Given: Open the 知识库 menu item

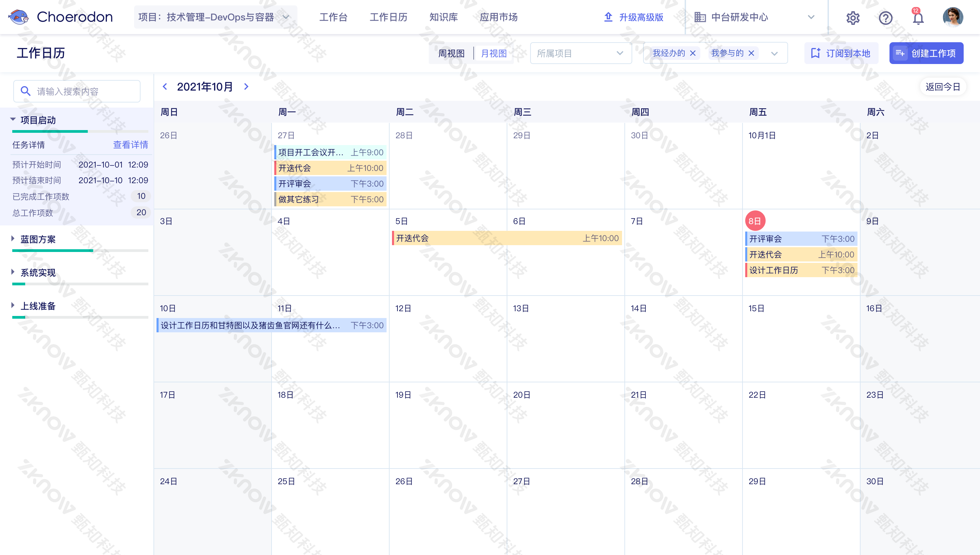Looking at the screenshot, I should (x=443, y=17).
